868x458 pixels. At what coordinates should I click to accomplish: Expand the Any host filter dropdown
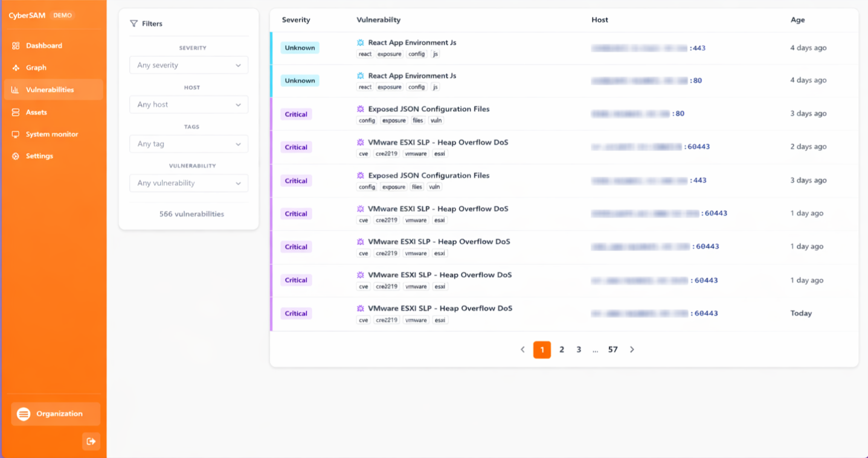(188, 104)
